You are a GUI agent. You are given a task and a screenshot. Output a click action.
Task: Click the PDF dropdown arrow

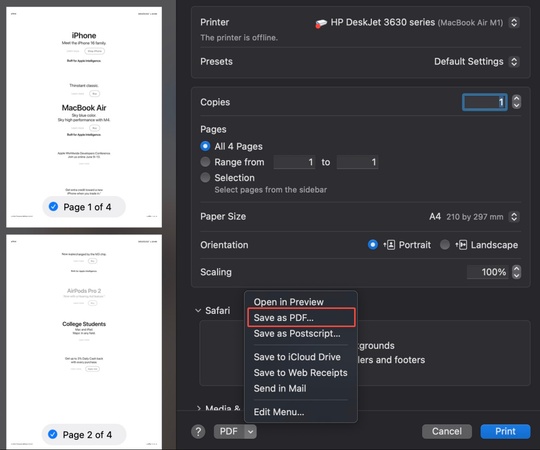point(251,431)
